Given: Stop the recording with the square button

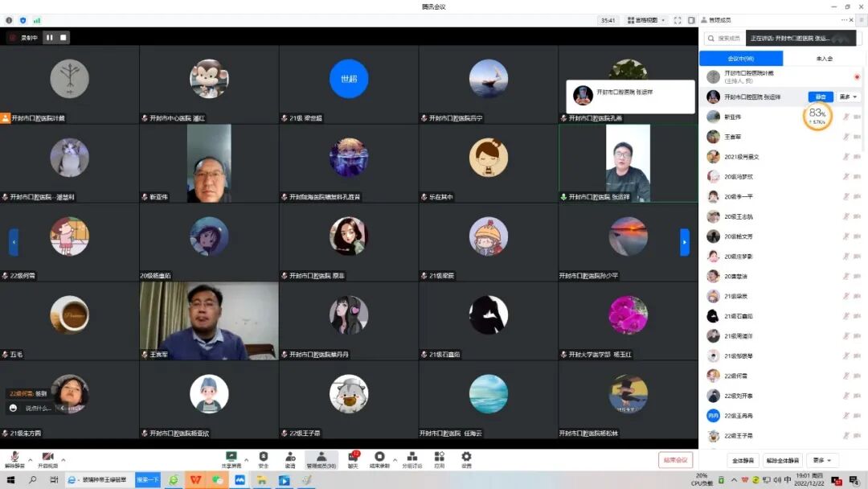Looking at the screenshot, I should pyautogui.click(x=63, y=38).
